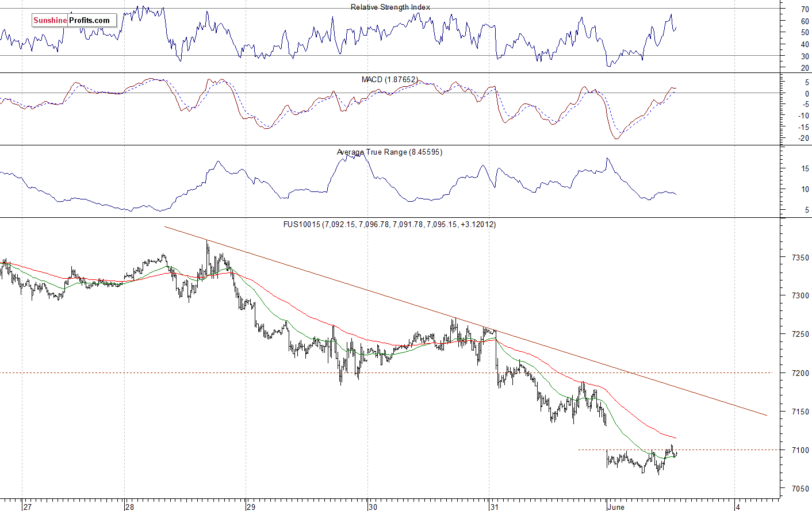The image size is (812, 511).
Task: Click the 7100 price axis value
Action: point(800,450)
